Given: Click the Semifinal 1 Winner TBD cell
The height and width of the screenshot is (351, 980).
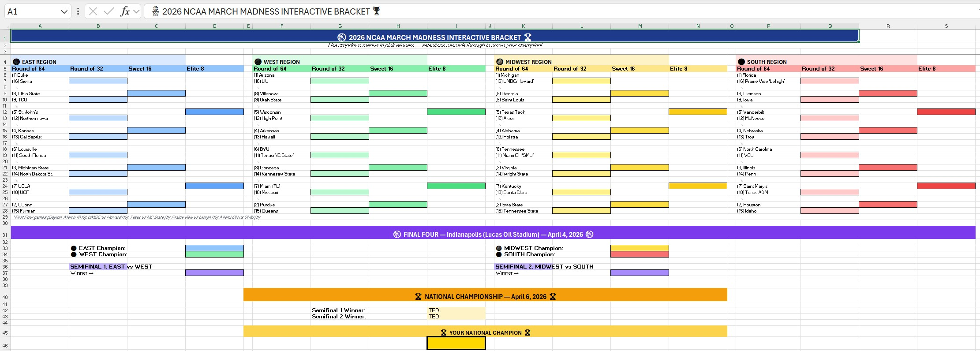Looking at the screenshot, I should [456, 310].
